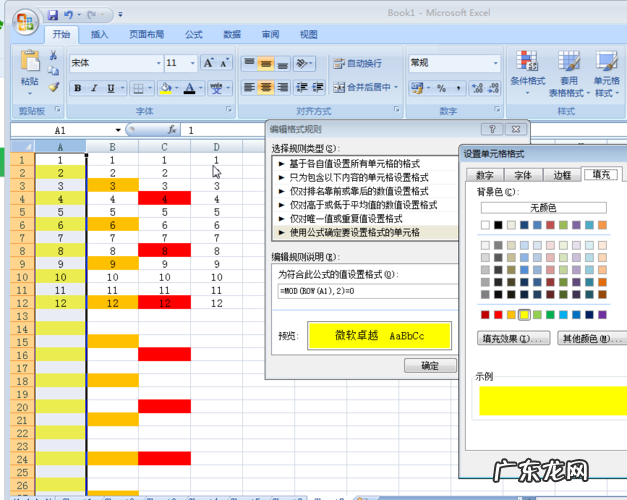Viewport: 627px width, 500px height.
Task: Apply percent style number format
Action: 441,88
